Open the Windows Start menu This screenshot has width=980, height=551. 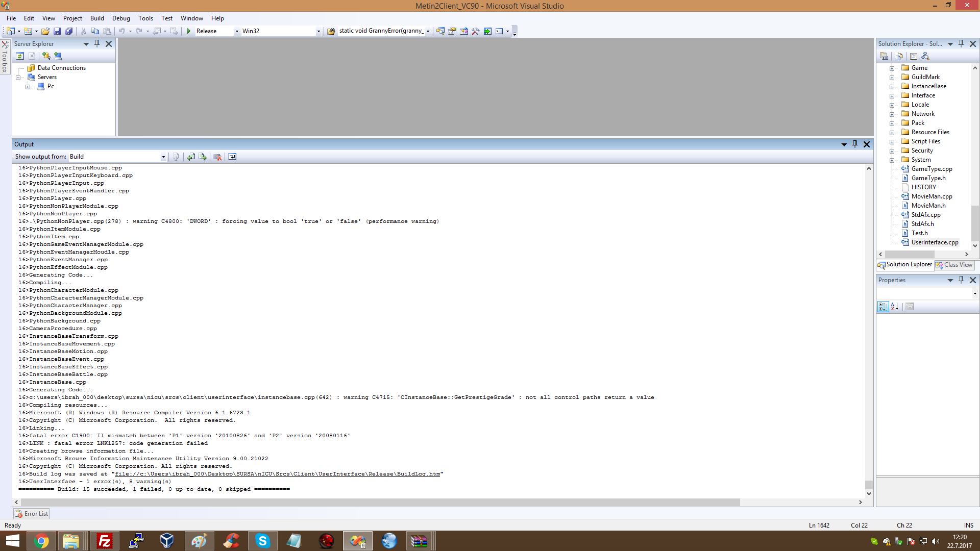click(12, 541)
